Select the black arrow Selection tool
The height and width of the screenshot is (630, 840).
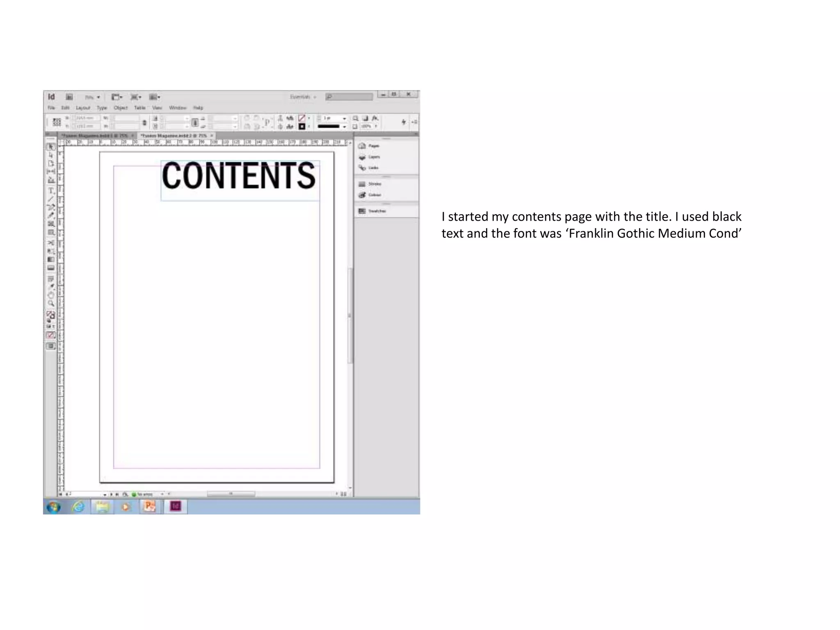point(51,147)
